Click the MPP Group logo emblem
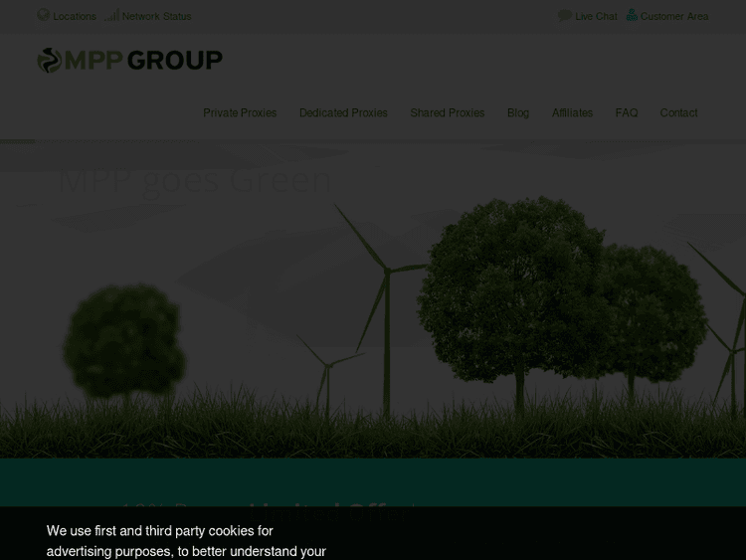Screen dimensions: 746x560 49,61
